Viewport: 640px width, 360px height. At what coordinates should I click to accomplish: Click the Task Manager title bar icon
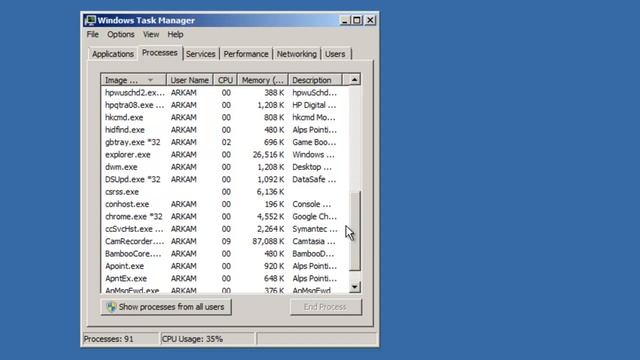click(90, 20)
